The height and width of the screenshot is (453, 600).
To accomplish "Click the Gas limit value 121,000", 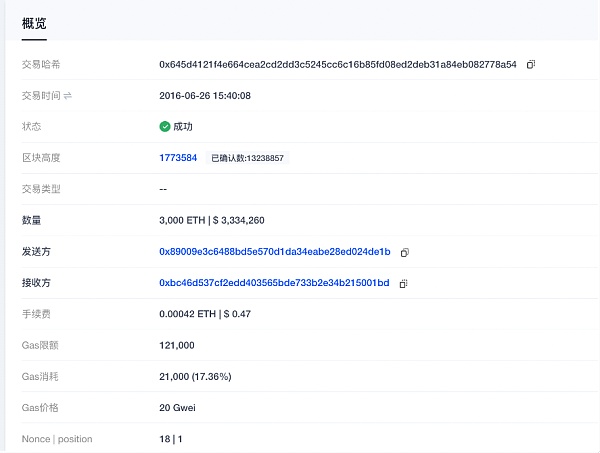I will click(x=177, y=345).
